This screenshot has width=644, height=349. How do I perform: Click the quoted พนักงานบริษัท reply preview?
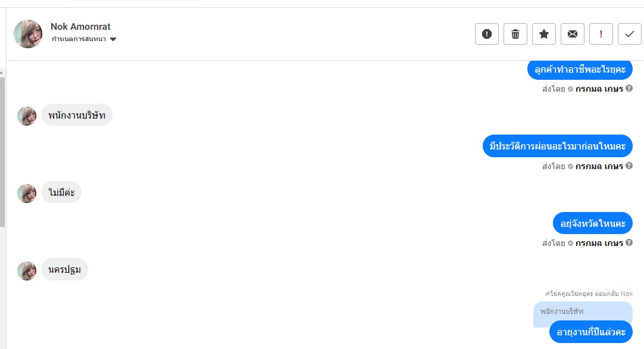coord(582,311)
